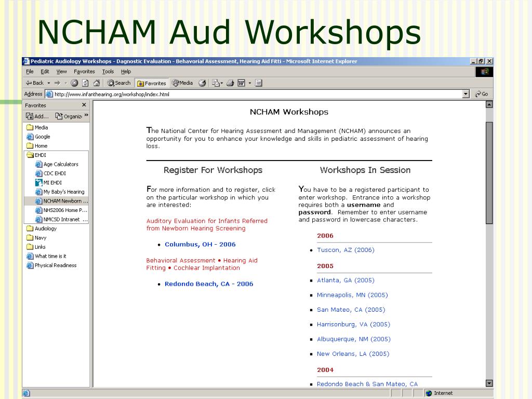Open Minneapolis, MN (2005) link

(352, 295)
